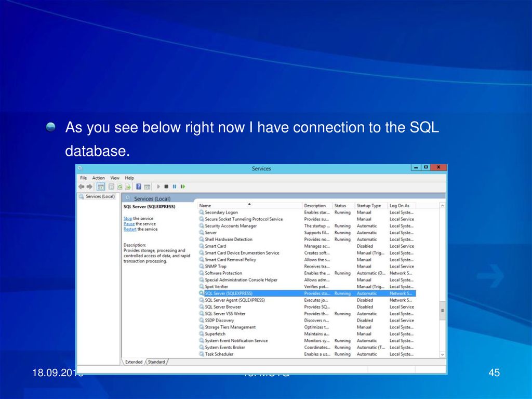This screenshot has height=399, width=532.
Task: Open the File menu
Action: click(x=84, y=178)
